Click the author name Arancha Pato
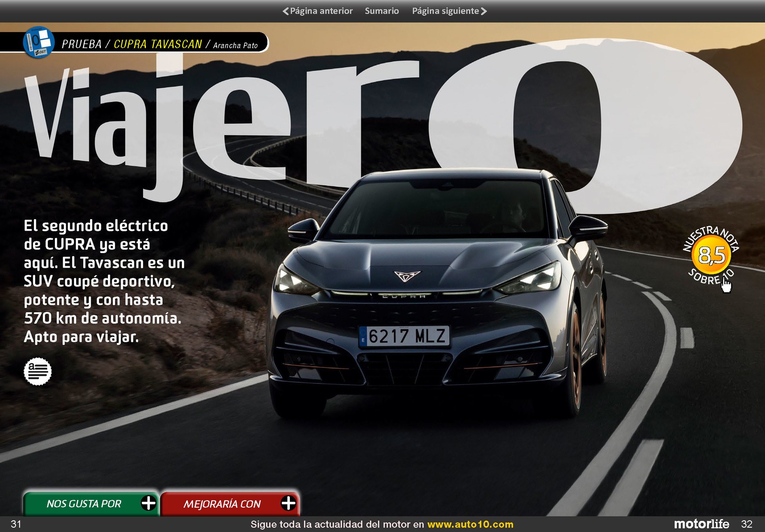The height and width of the screenshot is (532, 765). coord(235,46)
